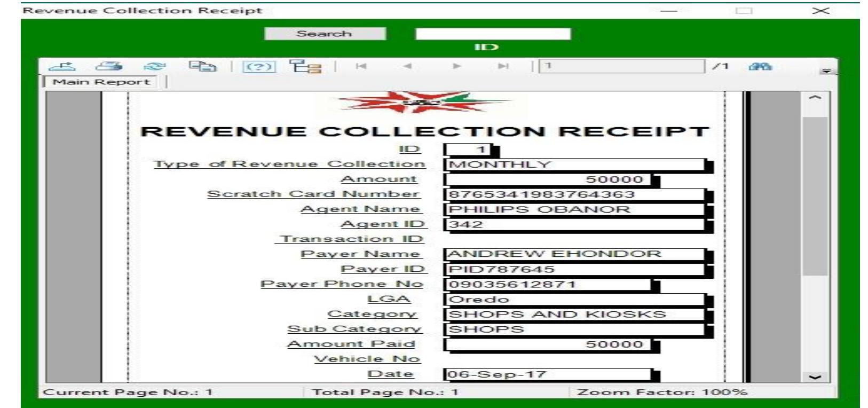Close the Revenue Collection Receipt window
Screen dimensions: 868x408
coord(820,11)
